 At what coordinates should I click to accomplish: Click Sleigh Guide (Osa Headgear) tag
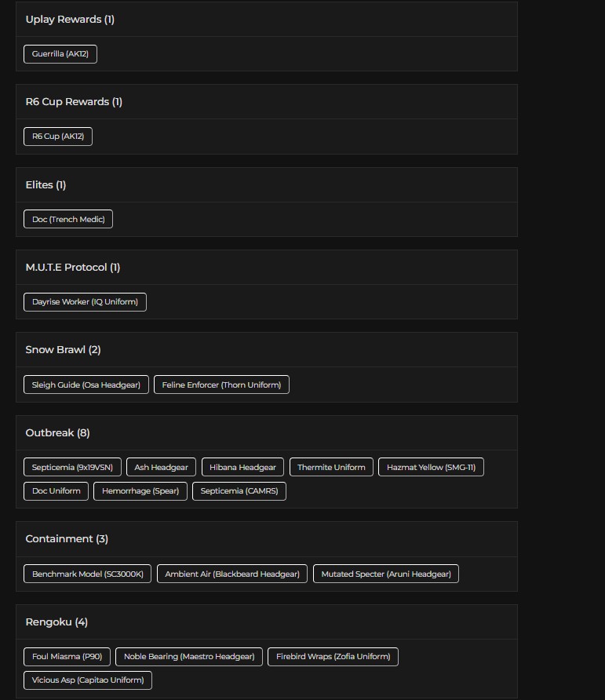click(x=86, y=385)
